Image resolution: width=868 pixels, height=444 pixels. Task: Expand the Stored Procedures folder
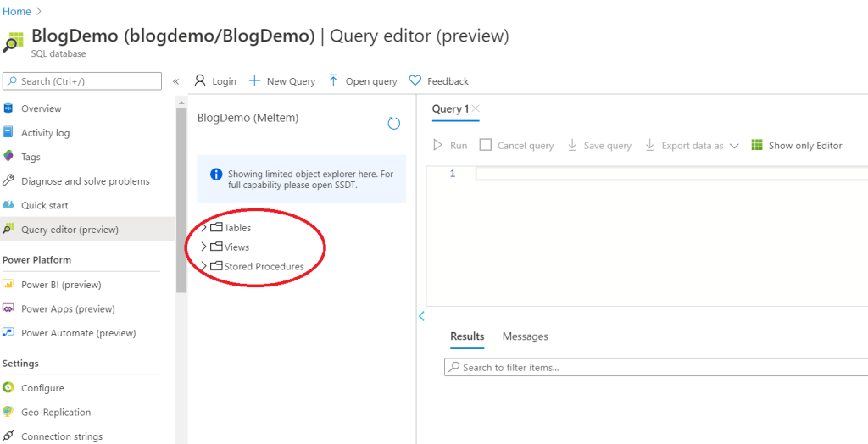203,267
